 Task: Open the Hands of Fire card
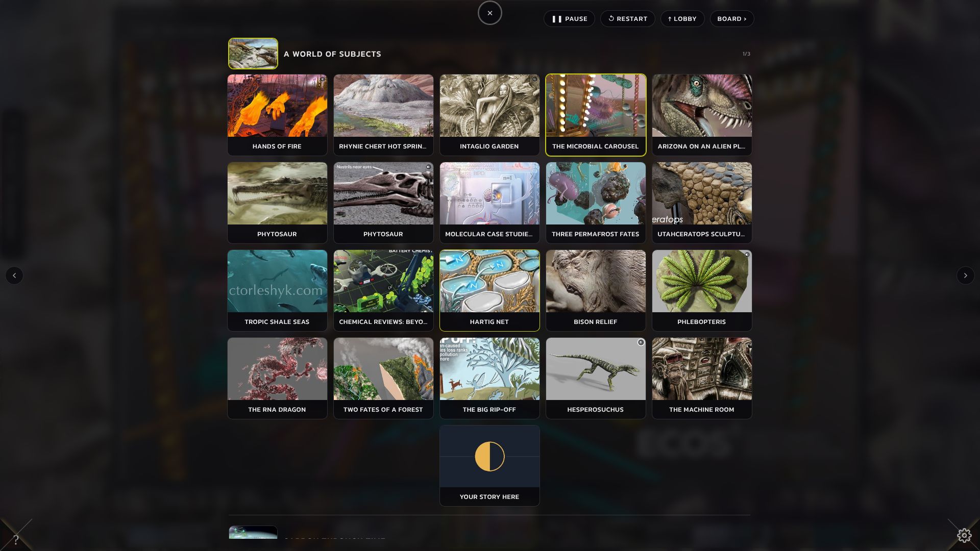277,115
